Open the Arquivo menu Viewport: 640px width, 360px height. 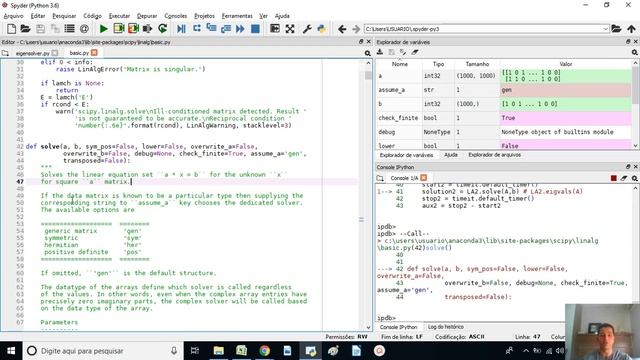[13, 16]
